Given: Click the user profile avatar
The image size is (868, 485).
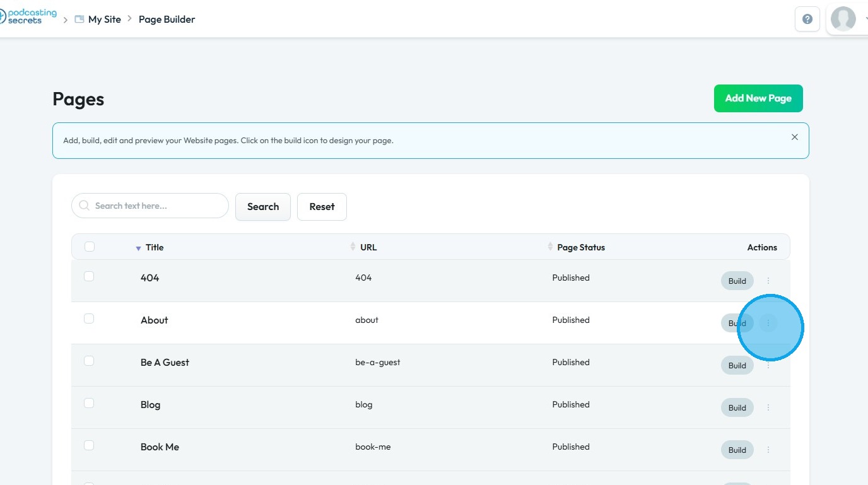Looking at the screenshot, I should (843, 19).
